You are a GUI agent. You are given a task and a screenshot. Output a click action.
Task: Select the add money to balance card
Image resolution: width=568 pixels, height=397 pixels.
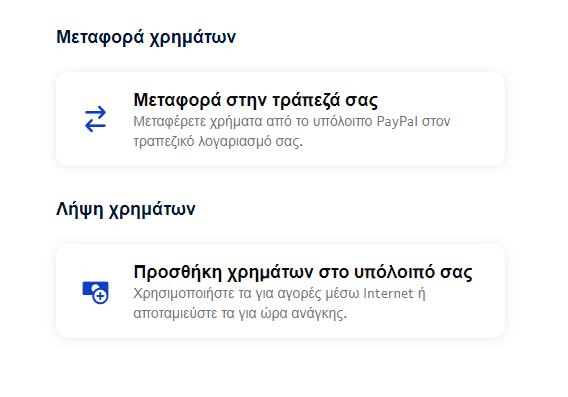coord(280,291)
